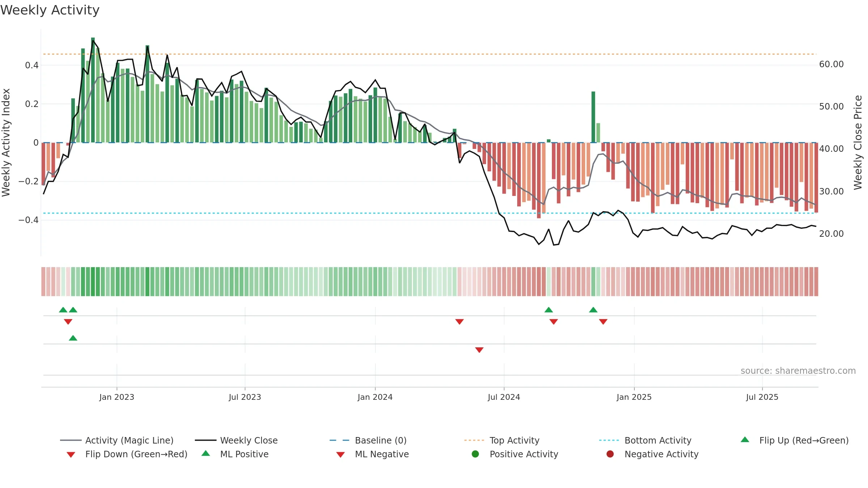Click the red flip-down marker before Jan 2023
The width and height of the screenshot is (868, 488).
(68, 322)
